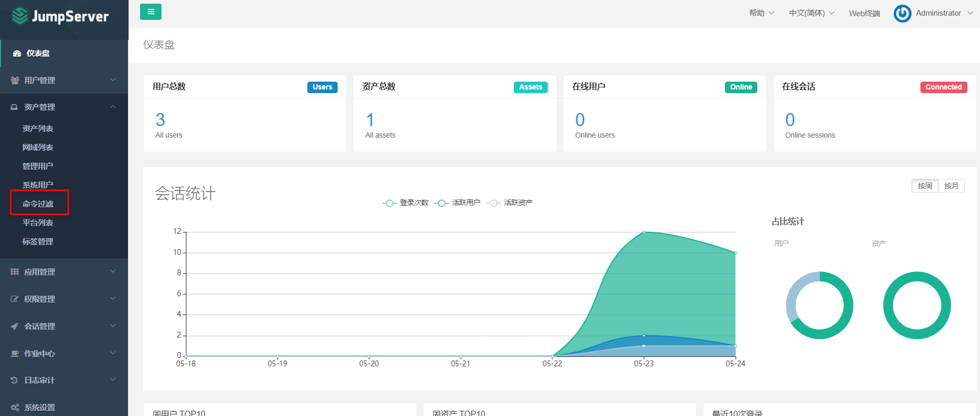Viewport: 980px width, 416px height.
Task: Switch session statistics to 按周
Action: click(925, 186)
